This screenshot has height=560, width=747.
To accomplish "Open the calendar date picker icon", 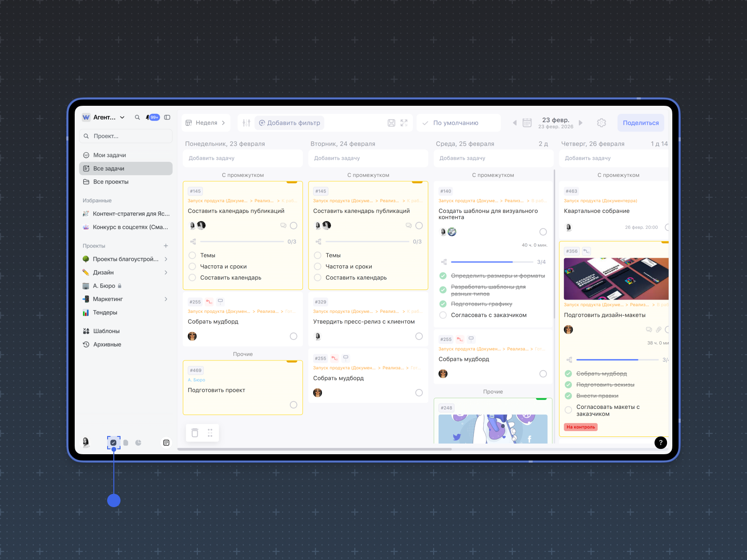I will 527,123.
